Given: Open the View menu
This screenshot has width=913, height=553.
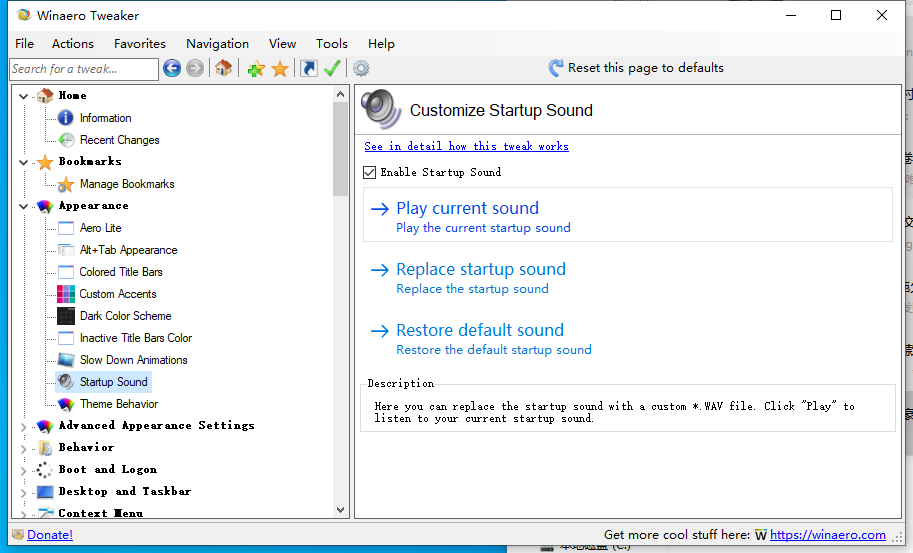Looking at the screenshot, I should [x=282, y=44].
